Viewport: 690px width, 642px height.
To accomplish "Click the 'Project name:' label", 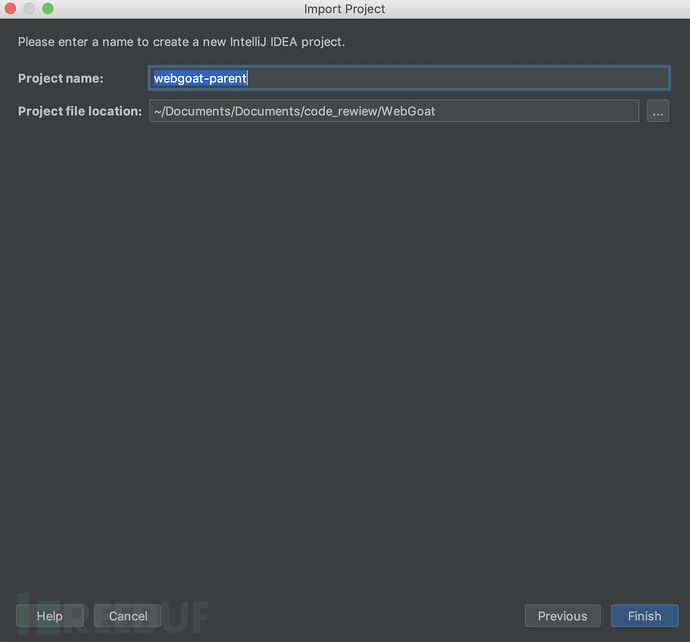I will click(61, 78).
